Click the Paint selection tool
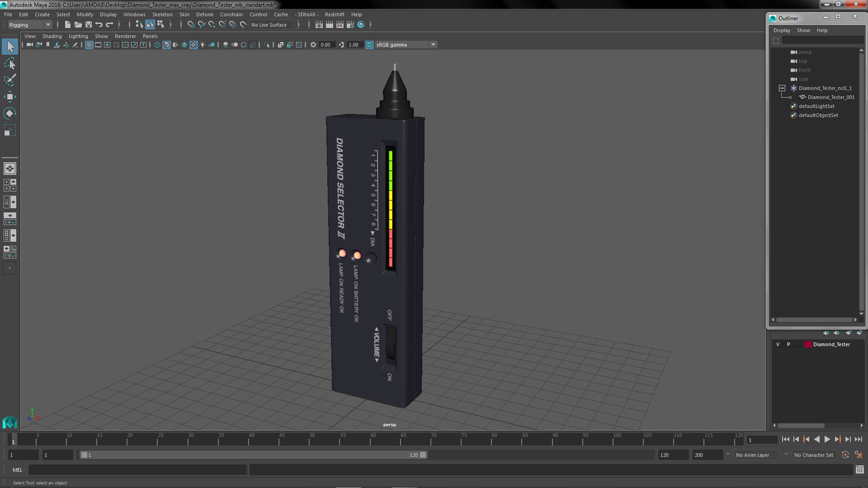 (x=9, y=80)
